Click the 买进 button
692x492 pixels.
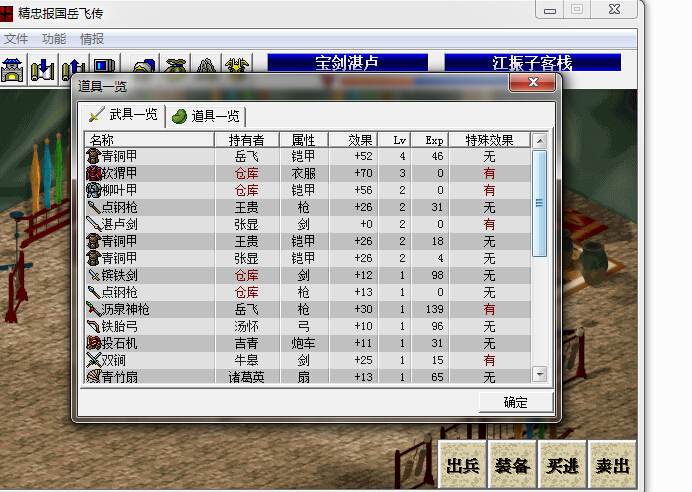tap(562, 465)
